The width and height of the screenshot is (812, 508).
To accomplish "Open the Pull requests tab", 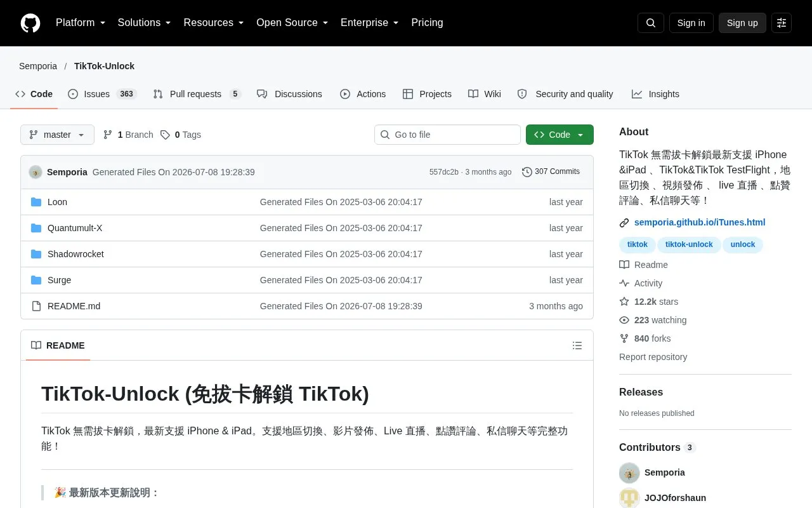I will [x=197, y=94].
